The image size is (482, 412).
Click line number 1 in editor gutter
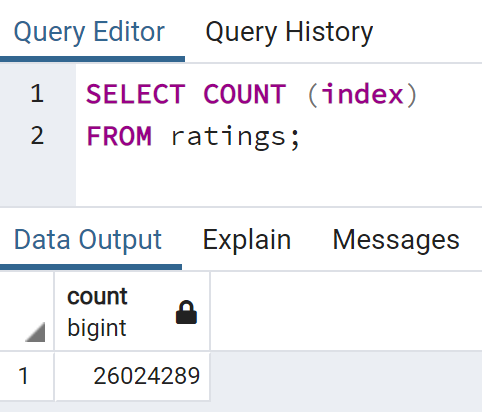(37, 94)
